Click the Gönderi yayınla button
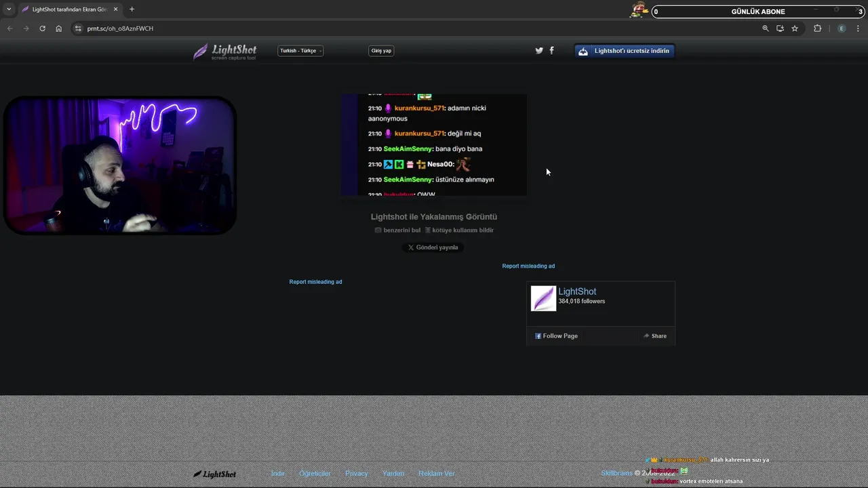868x488 pixels. tap(433, 247)
